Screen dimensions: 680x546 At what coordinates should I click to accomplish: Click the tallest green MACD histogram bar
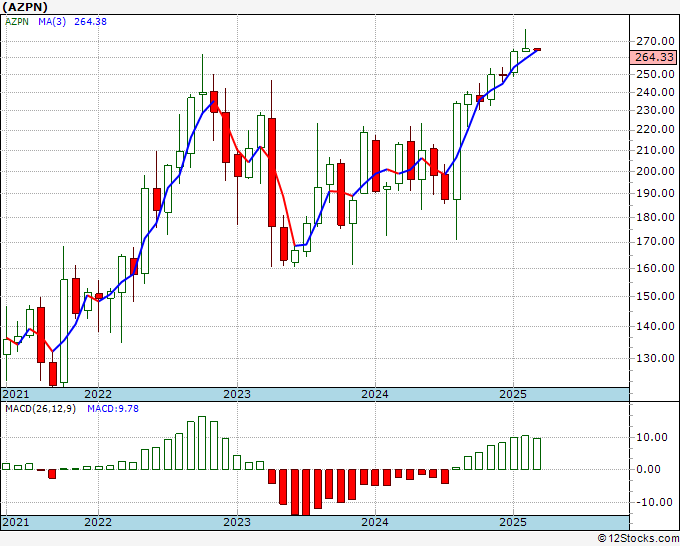point(202,443)
